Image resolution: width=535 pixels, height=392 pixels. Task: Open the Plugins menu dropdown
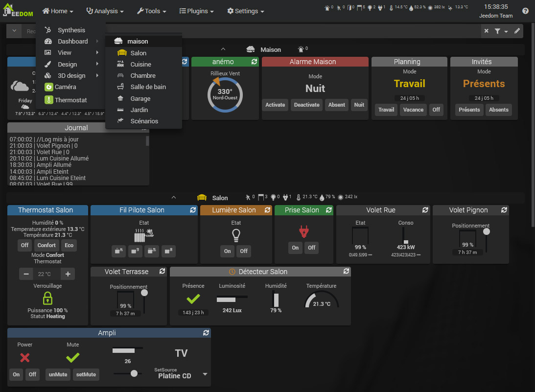[197, 11]
